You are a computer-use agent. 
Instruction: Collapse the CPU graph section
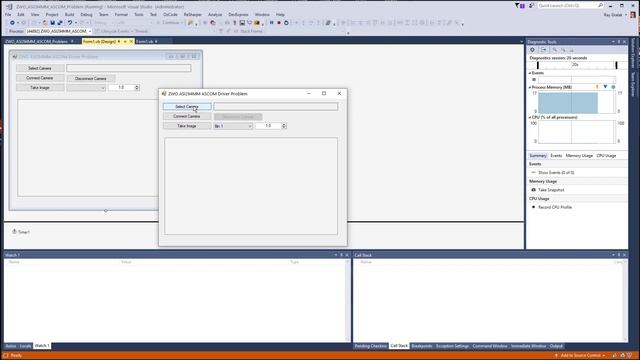pyautogui.click(x=530, y=118)
